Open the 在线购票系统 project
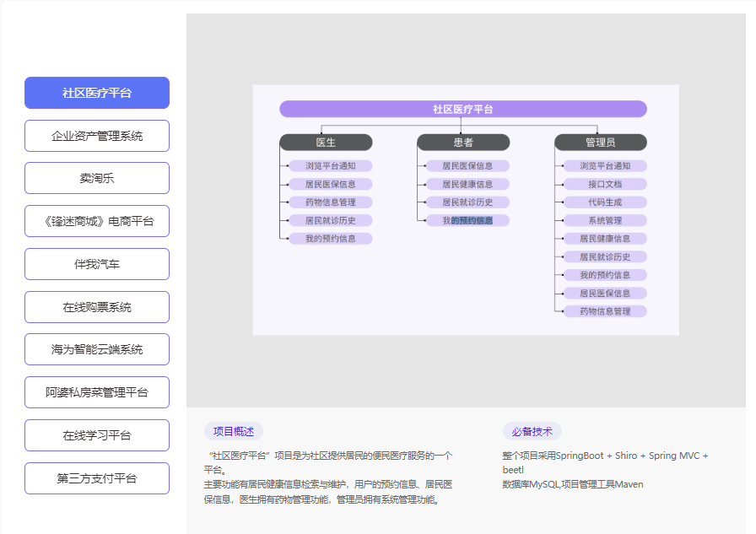 click(x=96, y=306)
